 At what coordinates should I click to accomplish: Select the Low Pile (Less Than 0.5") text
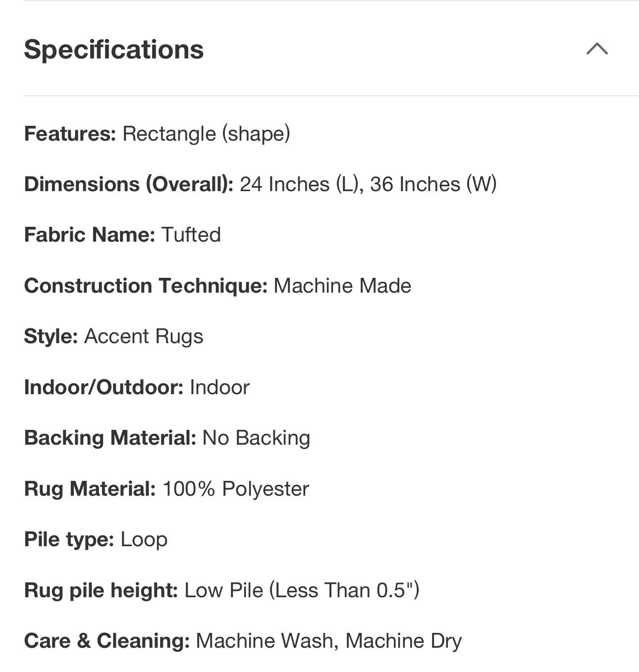302,590
